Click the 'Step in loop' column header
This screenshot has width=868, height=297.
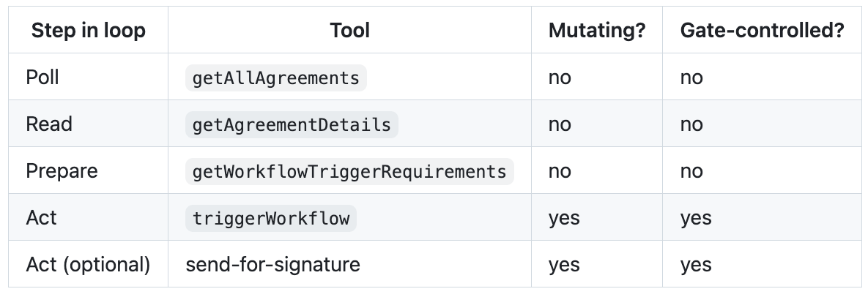coord(88,31)
